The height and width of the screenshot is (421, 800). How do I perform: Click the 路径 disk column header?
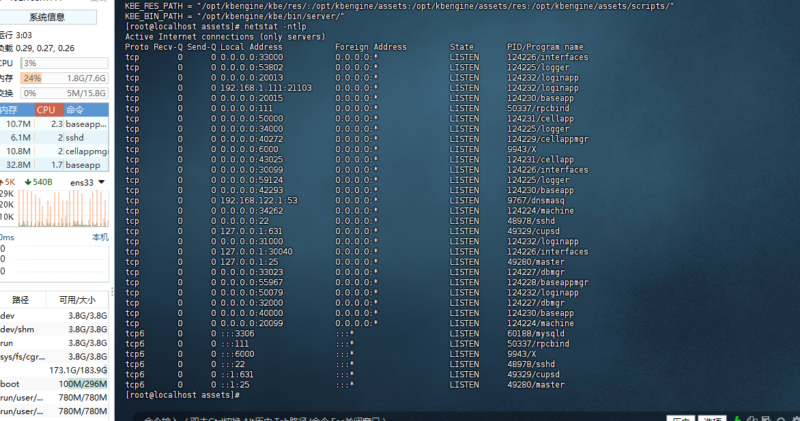coord(20,299)
